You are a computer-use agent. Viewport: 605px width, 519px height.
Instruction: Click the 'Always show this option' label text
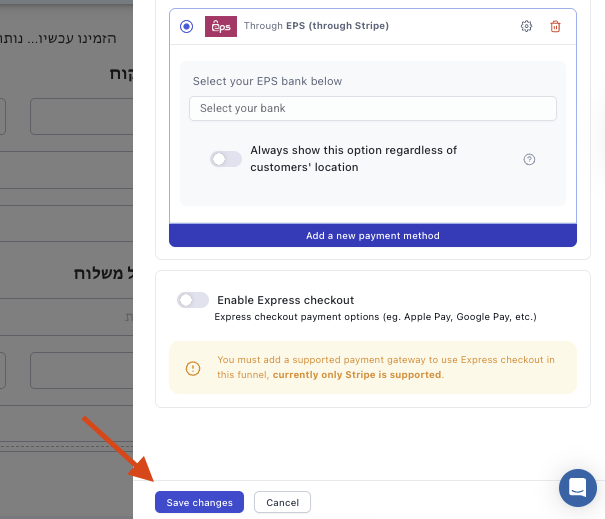(353, 158)
